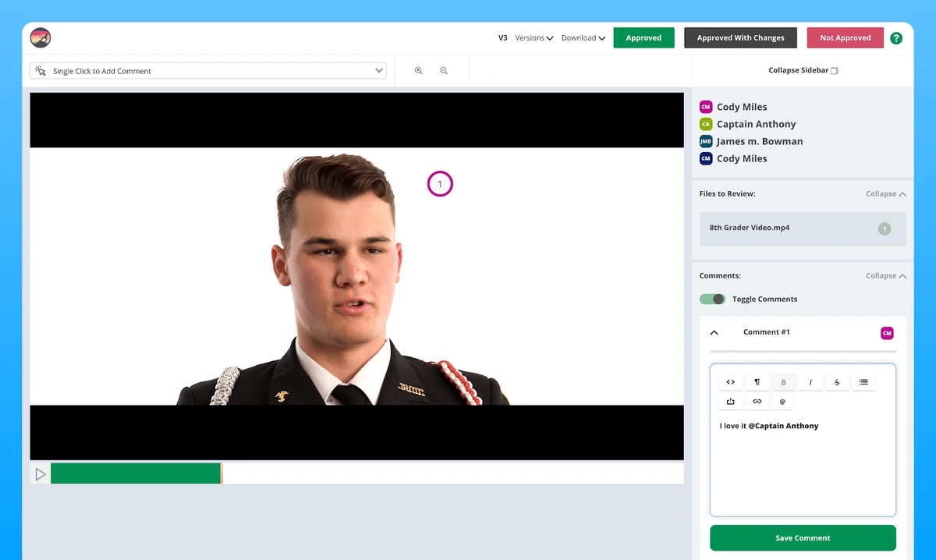
Task: Toggle italic formatting in comment editor
Action: [810, 382]
